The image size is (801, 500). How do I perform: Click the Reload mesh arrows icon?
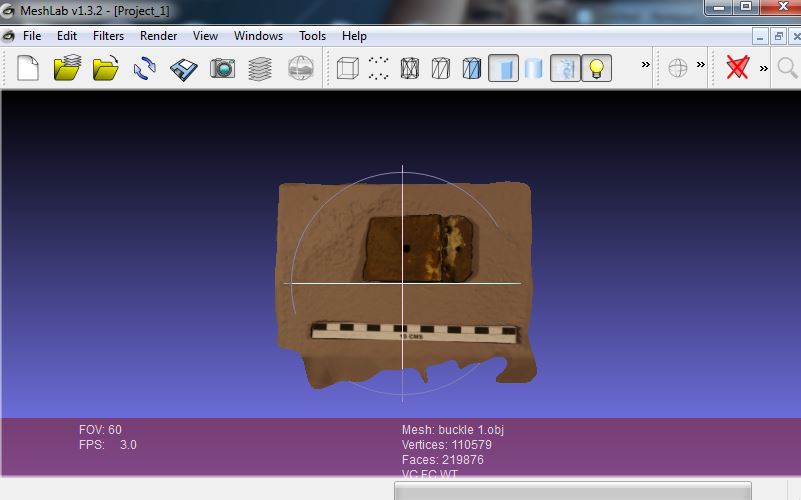(145, 68)
